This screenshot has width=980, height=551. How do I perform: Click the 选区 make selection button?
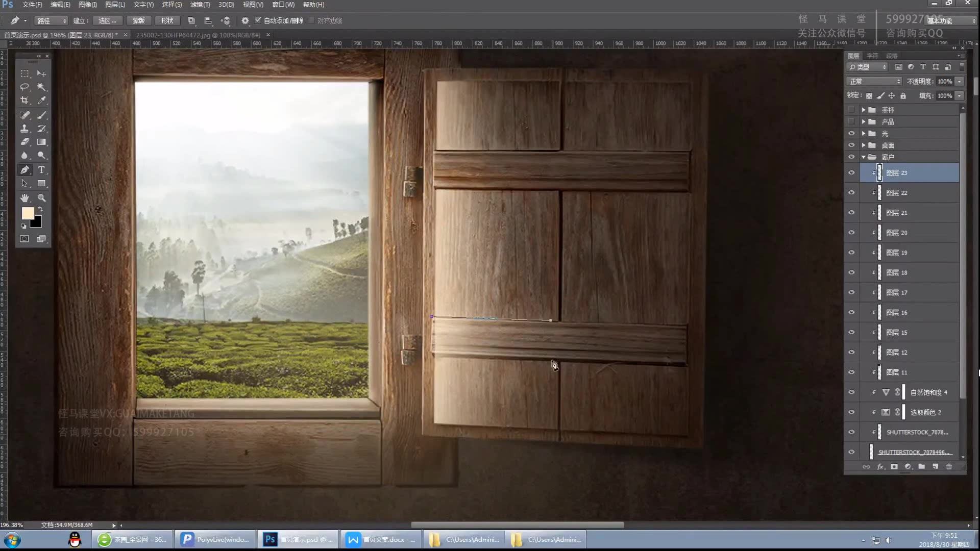pos(107,20)
